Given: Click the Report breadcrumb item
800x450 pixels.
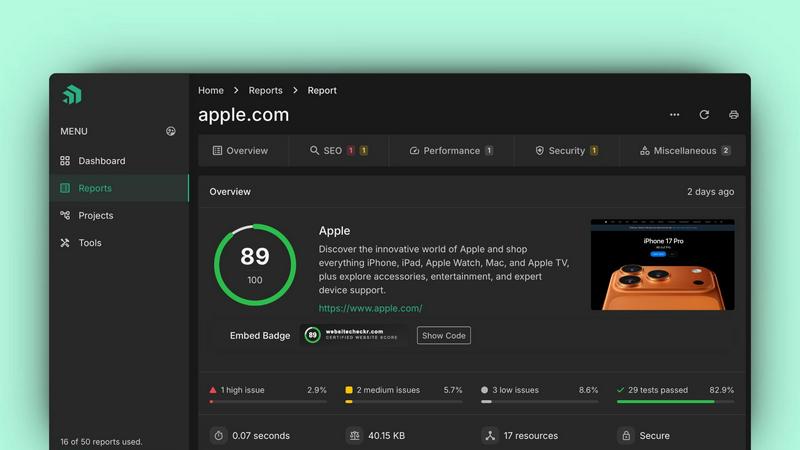Looking at the screenshot, I should pyautogui.click(x=322, y=90).
